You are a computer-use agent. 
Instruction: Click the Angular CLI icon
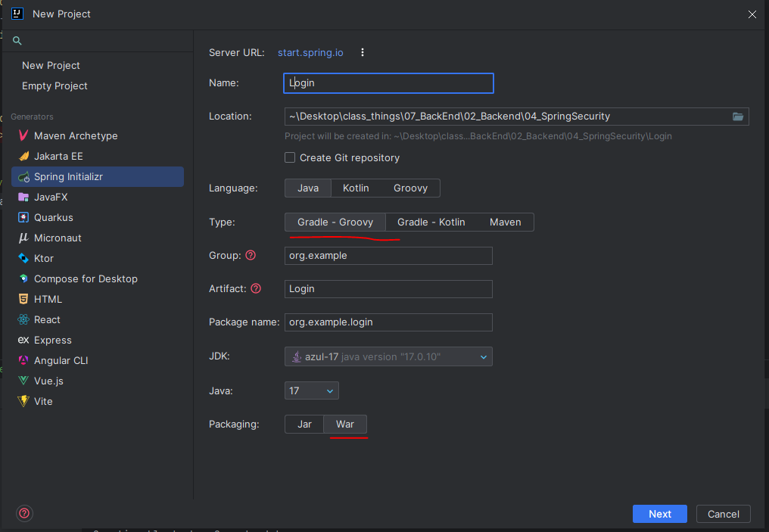(x=23, y=360)
